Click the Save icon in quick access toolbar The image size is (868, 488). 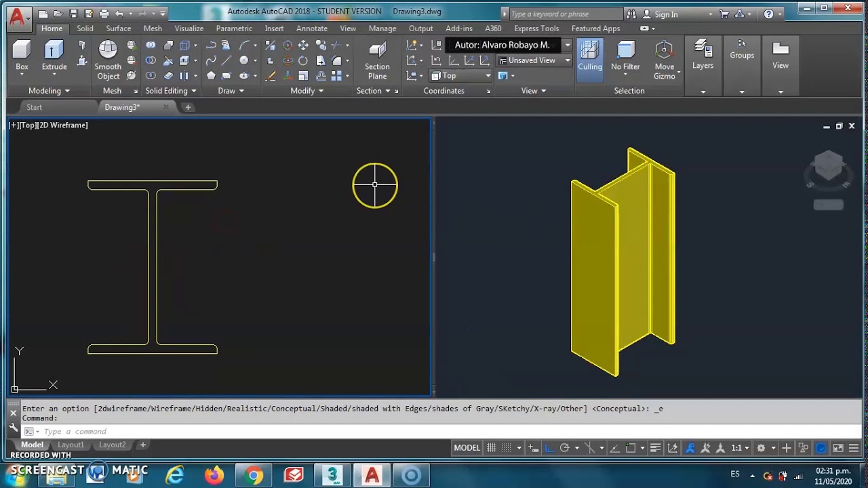coord(73,14)
